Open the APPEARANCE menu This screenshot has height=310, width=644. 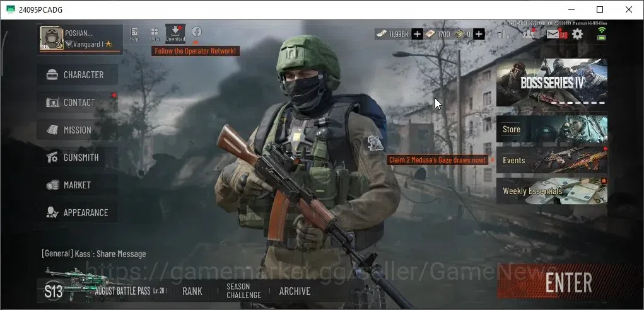pos(78,212)
